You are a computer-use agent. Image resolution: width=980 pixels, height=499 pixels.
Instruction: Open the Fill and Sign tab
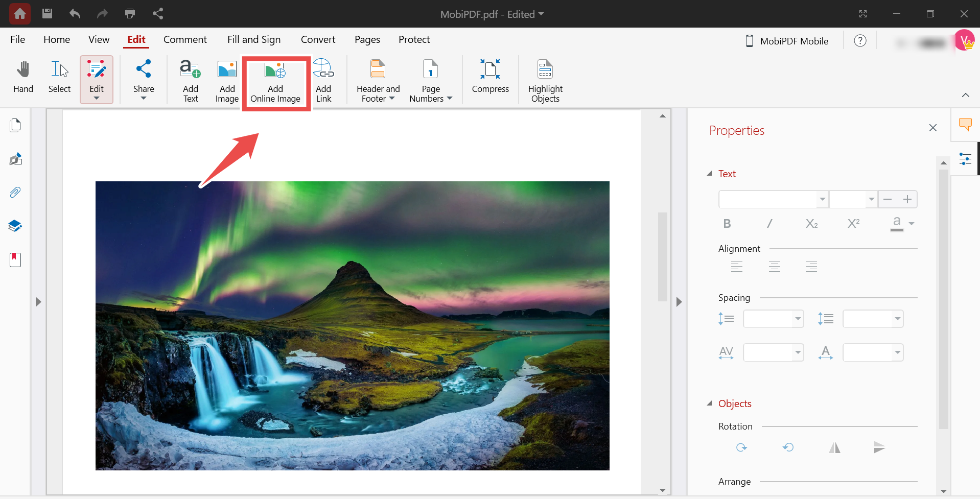pos(254,40)
